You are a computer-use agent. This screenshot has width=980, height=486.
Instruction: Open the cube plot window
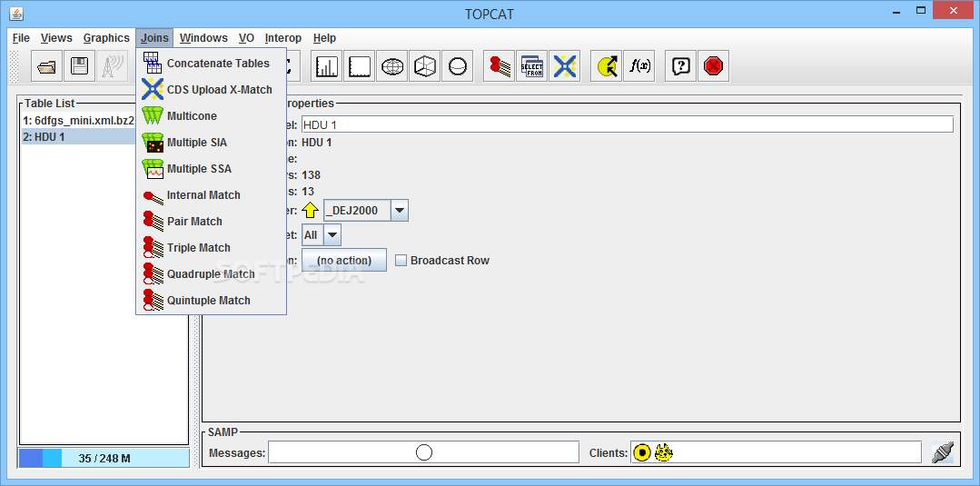pos(424,66)
